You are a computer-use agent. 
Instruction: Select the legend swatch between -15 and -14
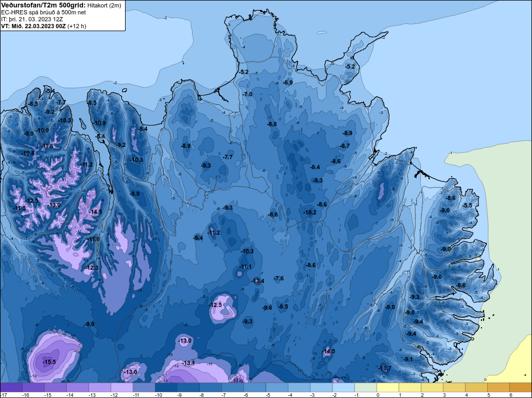56,387
